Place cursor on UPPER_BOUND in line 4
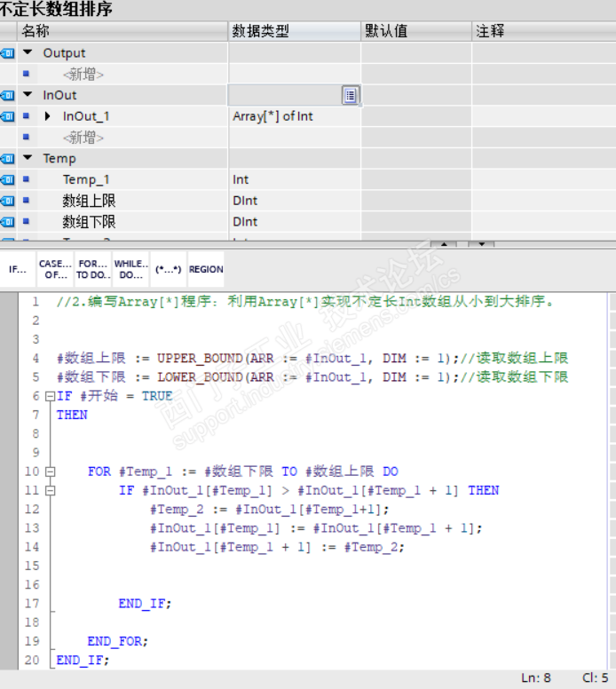Screen dimensions: 616x689 coord(200,359)
